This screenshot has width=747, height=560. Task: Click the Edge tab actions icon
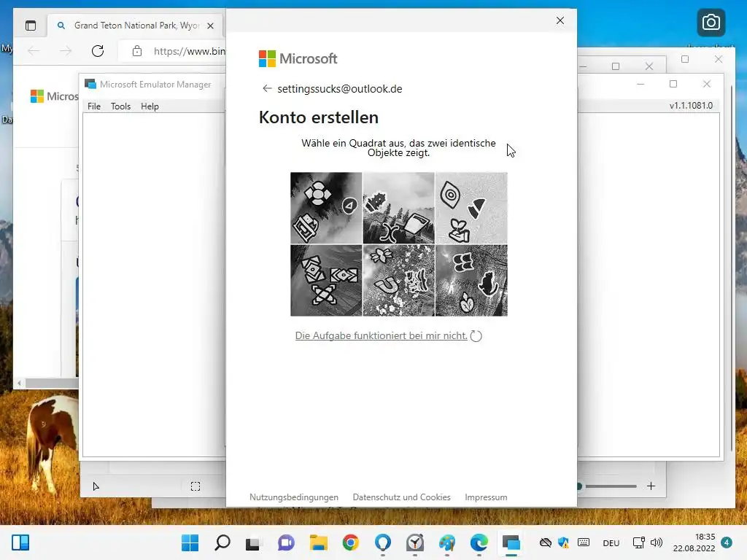point(31,26)
